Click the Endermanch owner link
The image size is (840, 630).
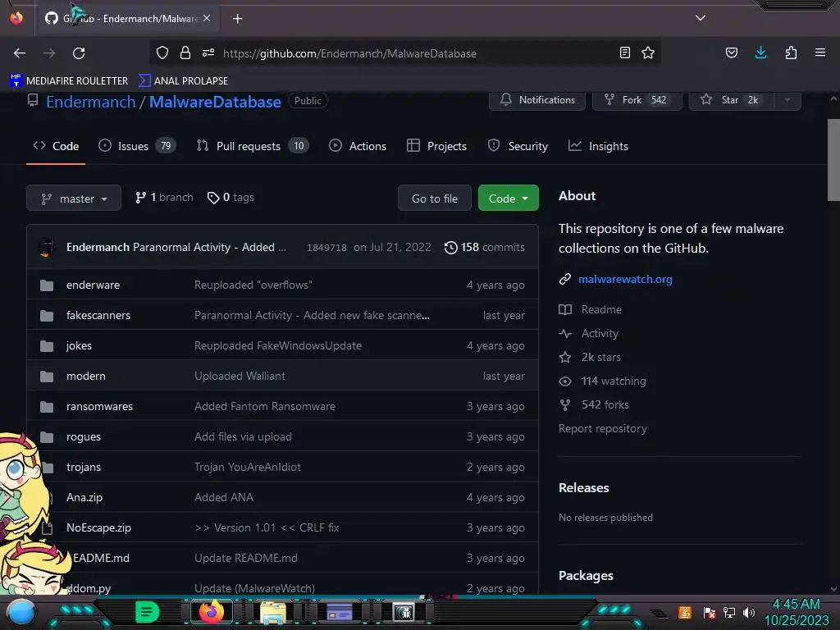[x=90, y=102]
